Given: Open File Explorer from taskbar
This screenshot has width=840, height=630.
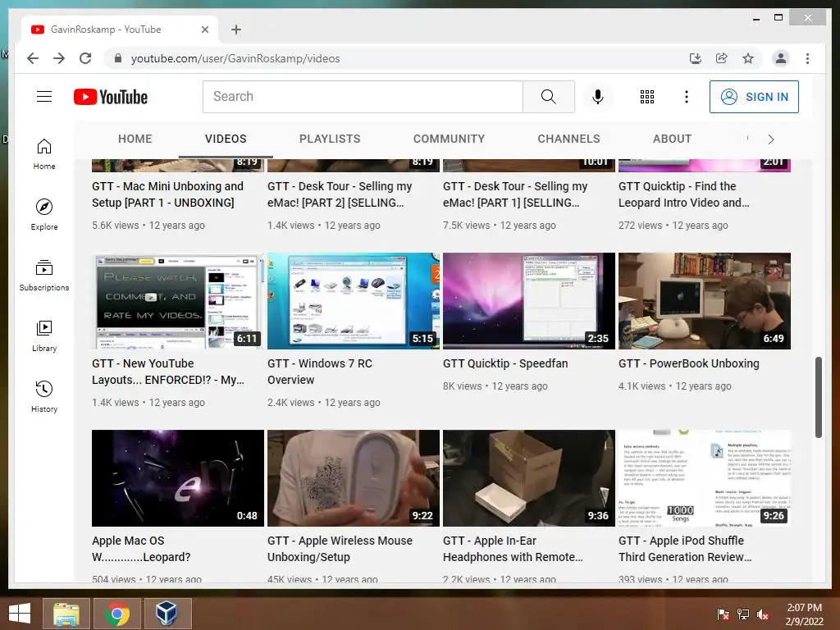Looking at the screenshot, I should click(66, 614).
